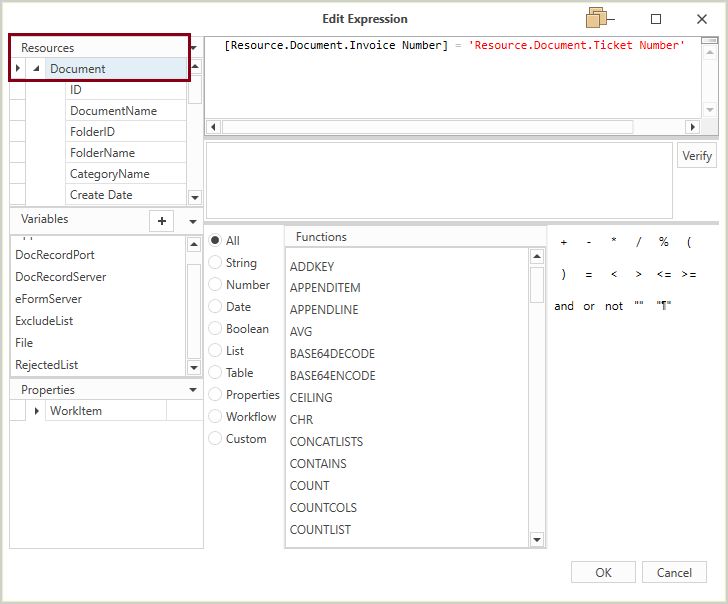Insert the division slash operator
The image size is (728, 604).
[639, 242]
